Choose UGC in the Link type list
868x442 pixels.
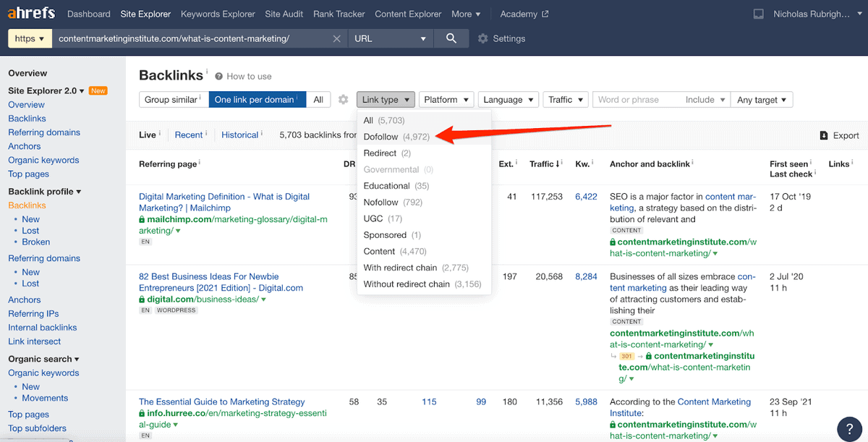424,218
